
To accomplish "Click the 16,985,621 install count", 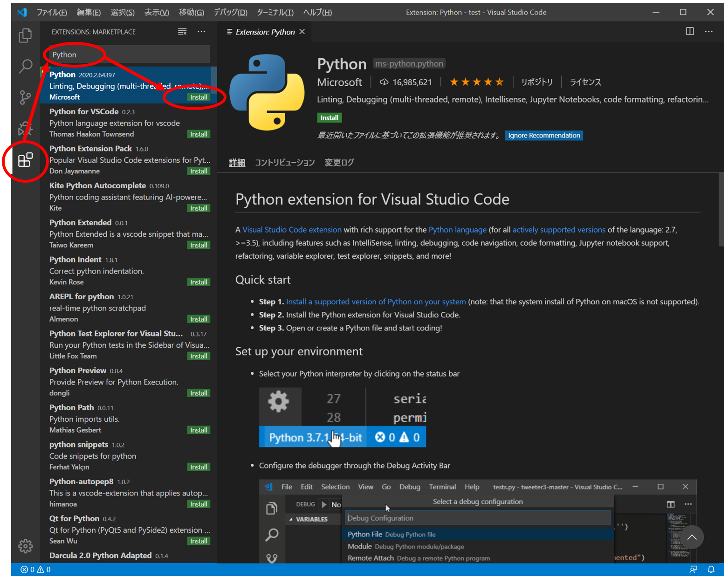I will coord(406,82).
